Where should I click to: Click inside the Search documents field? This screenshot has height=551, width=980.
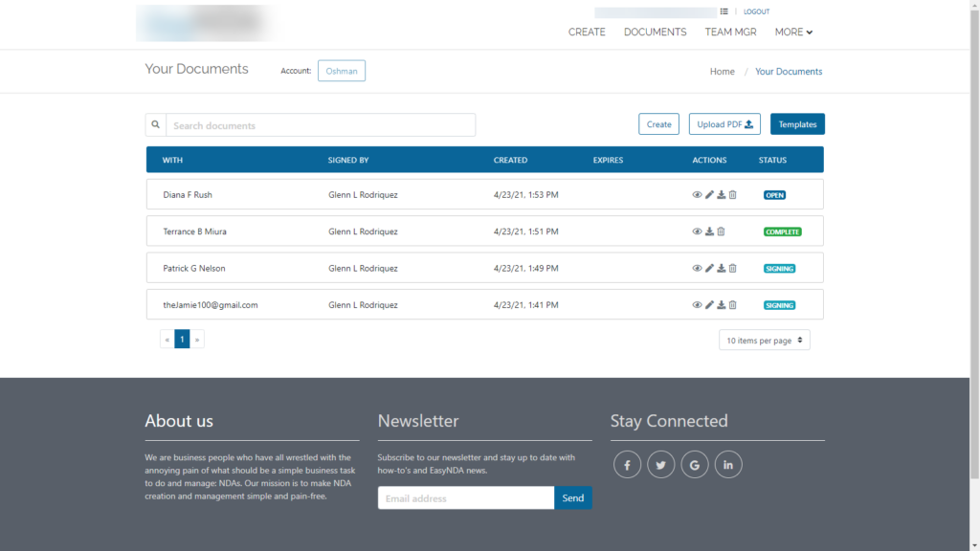316,124
